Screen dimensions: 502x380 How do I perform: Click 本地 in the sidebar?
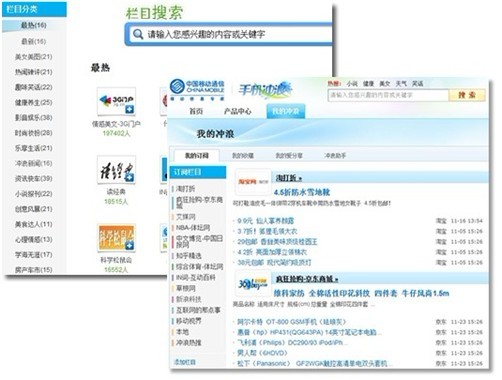click(182, 332)
